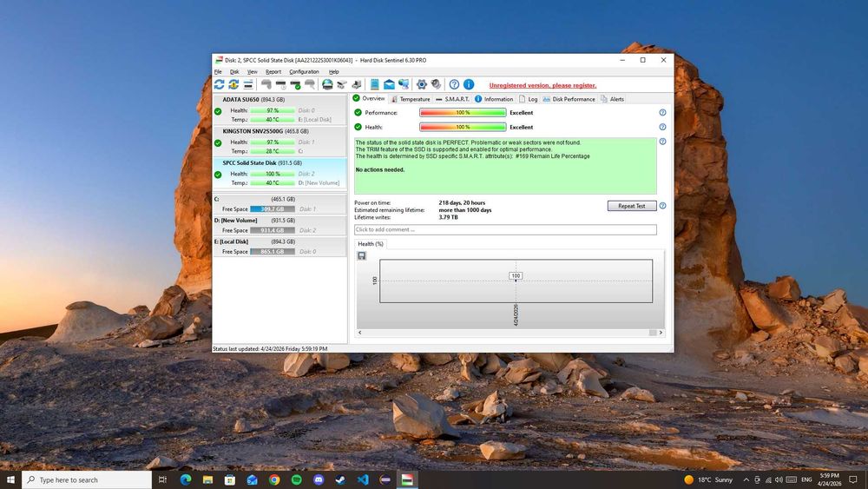Open the Help menu
The width and height of the screenshot is (868, 489).
(x=333, y=72)
